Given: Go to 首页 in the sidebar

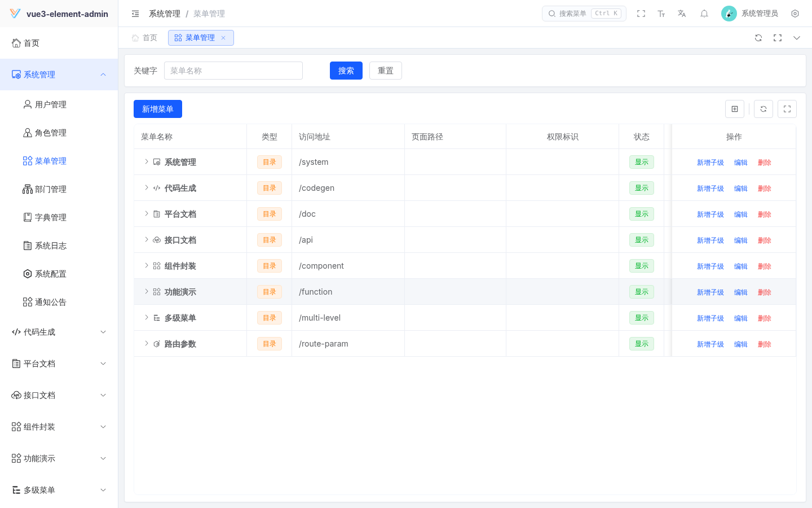Looking at the screenshot, I should pyautogui.click(x=59, y=43).
